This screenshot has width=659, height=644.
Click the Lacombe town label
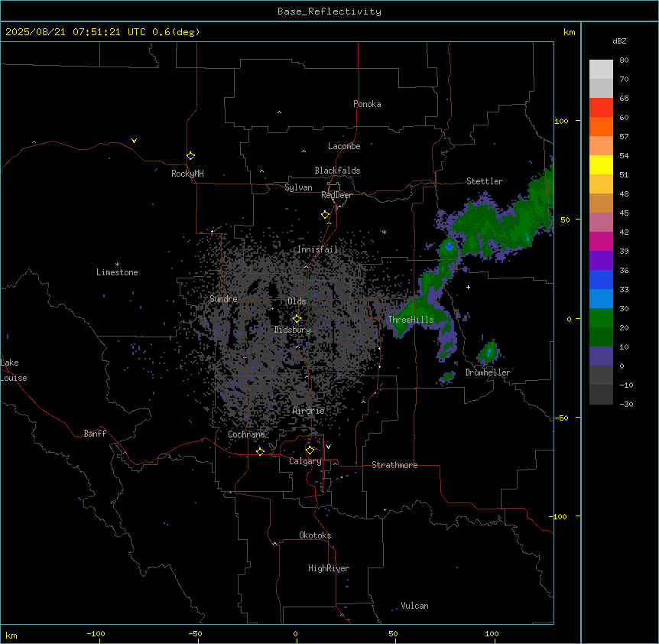coord(344,146)
